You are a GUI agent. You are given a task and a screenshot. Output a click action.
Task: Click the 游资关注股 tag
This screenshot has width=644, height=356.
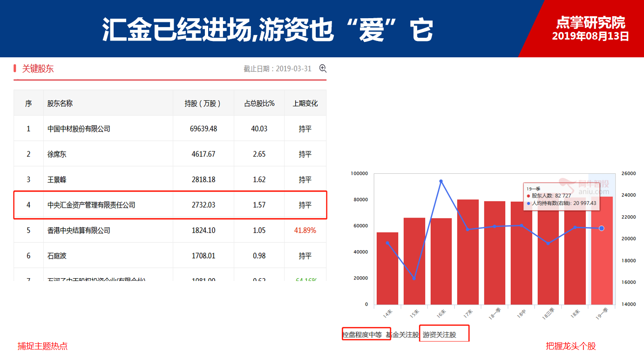(x=440, y=335)
